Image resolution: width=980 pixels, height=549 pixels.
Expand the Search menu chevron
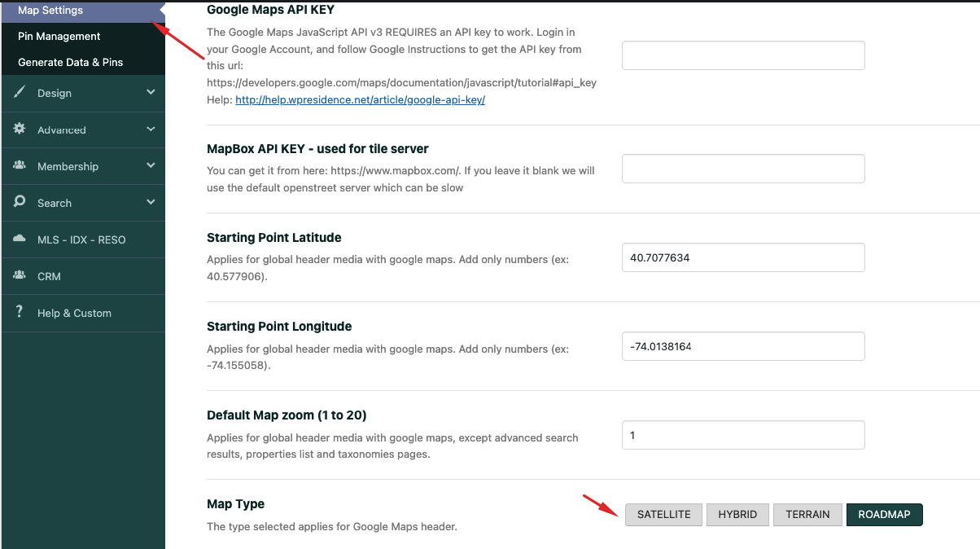tap(151, 202)
